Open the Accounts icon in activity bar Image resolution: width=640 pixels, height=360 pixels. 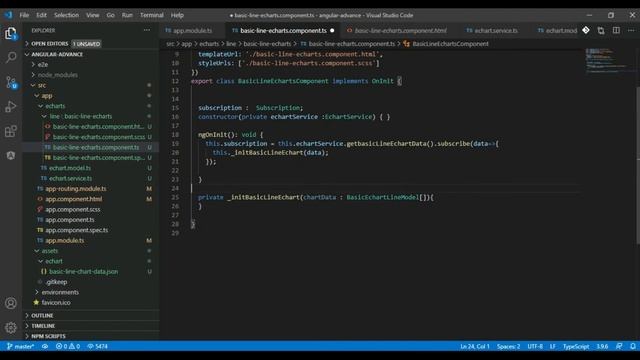(x=11, y=303)
